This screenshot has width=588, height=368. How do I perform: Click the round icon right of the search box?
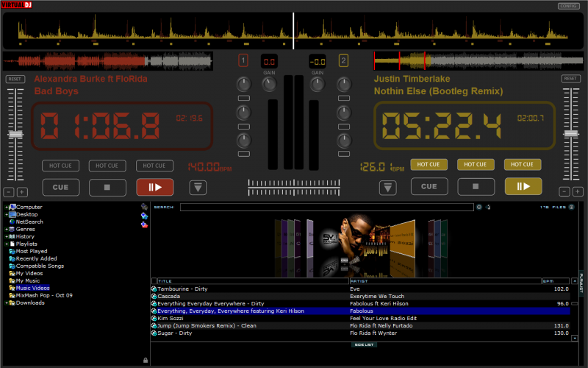(x=479, y=207)
